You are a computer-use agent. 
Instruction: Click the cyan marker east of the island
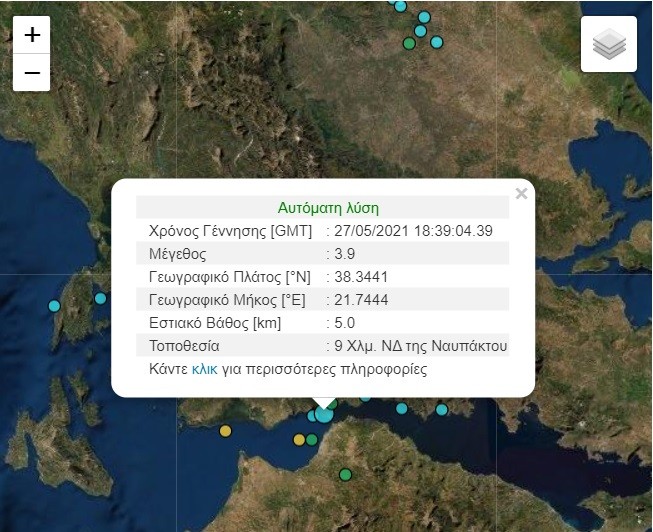pyautogui.click(x=100, y=299)
